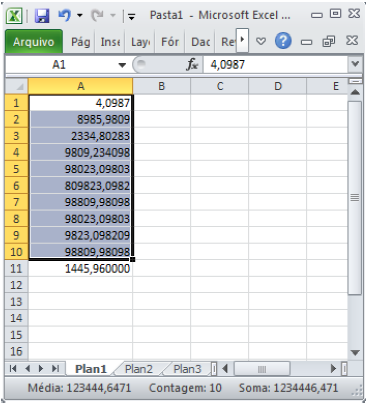Open the Excel Help question mark icon
This screenshot has height=408, width=370.
pos(283,41)
